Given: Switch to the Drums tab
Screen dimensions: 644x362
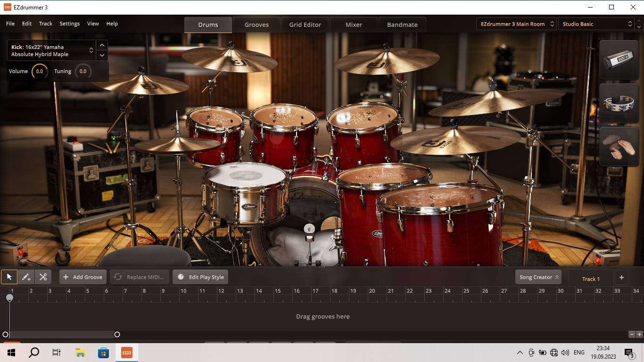Looking at the screenshot, I should [208, 25].
